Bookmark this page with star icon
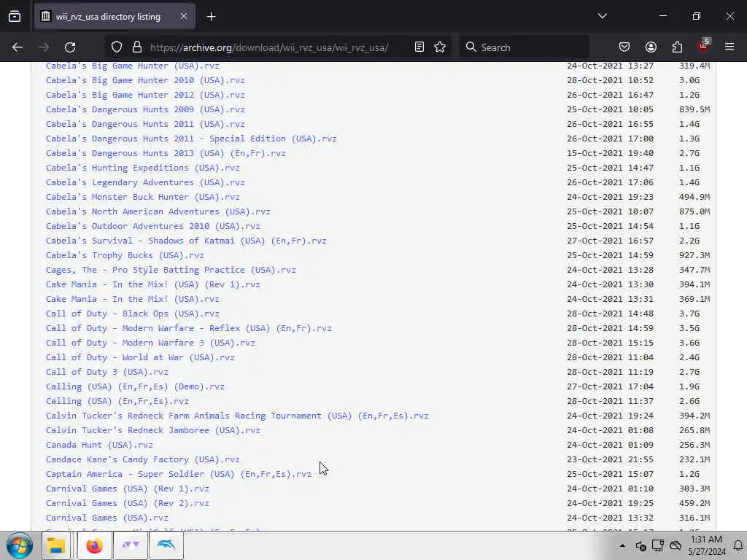The width and height of the screenshot is (747, 560). pyautogui.click(x=440, y=47)
